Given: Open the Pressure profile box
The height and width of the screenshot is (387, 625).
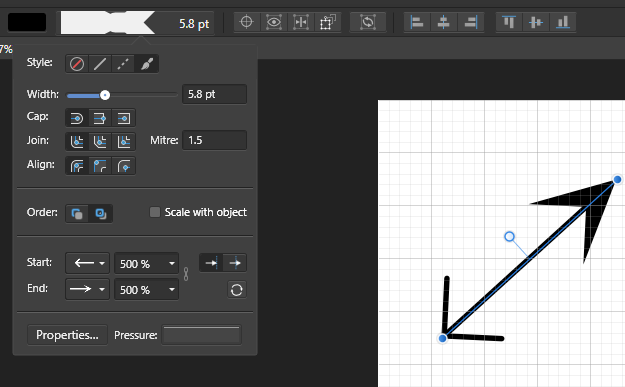Looking at the screenshot, I should 202,335.
